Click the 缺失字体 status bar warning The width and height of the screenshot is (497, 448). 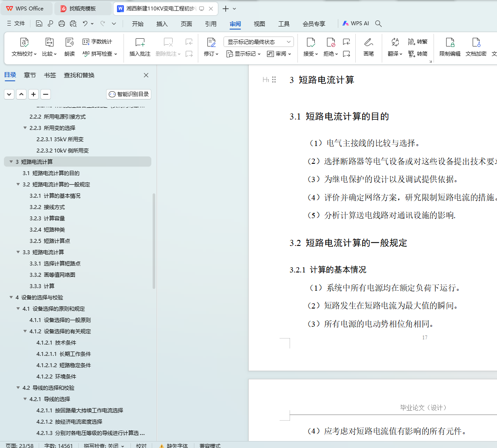point(173,445)
